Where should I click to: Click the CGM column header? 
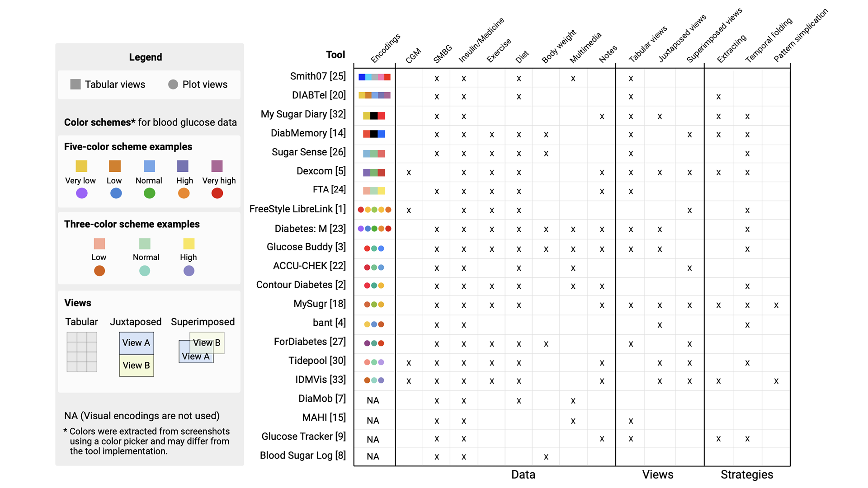413,55
